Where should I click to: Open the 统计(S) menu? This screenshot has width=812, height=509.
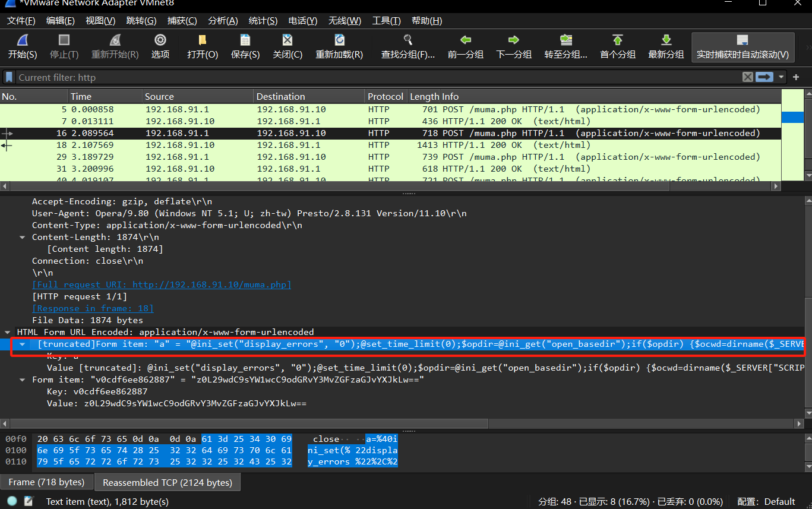point(263,21)
